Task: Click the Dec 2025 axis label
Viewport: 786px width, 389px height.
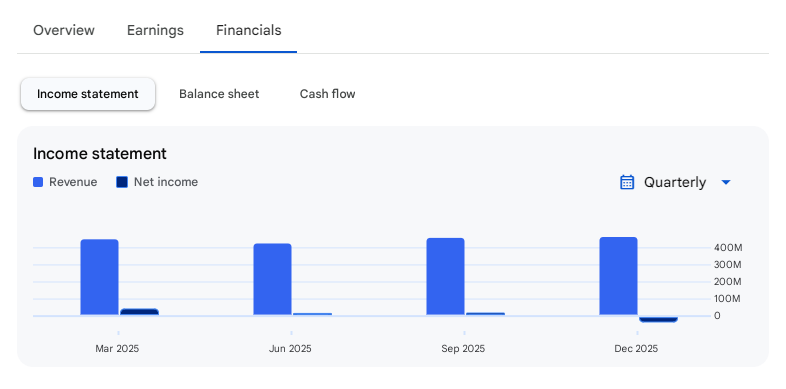Action: pos(636,349)
